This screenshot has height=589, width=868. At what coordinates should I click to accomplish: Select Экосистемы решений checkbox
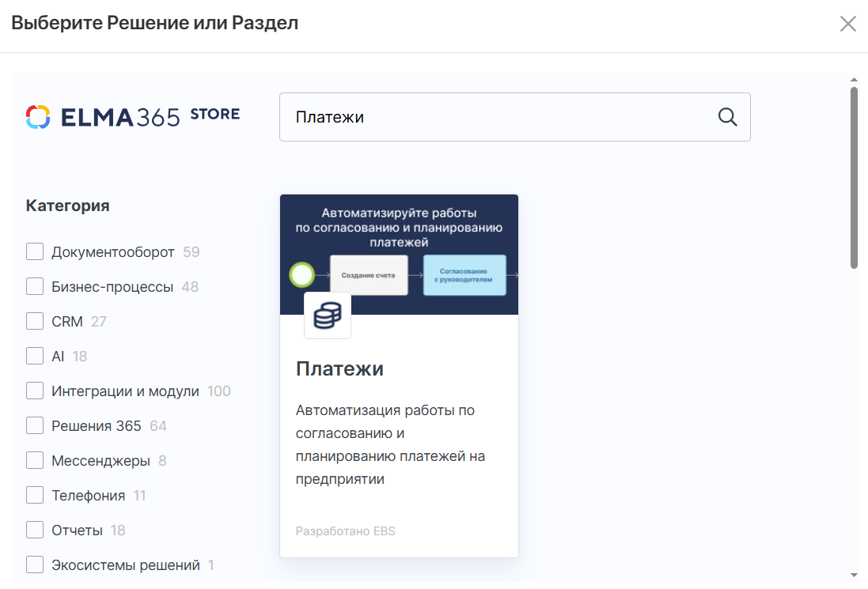point(35,565)
